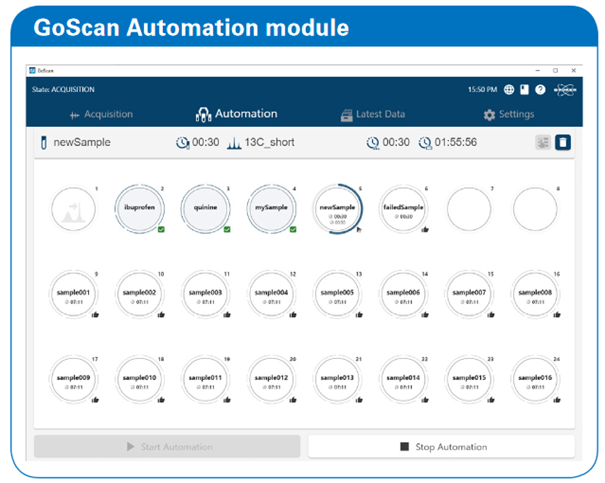The width and height of the screenshot is (605, 483).
Task: Click the globe language icon
Action: [509, 90]
